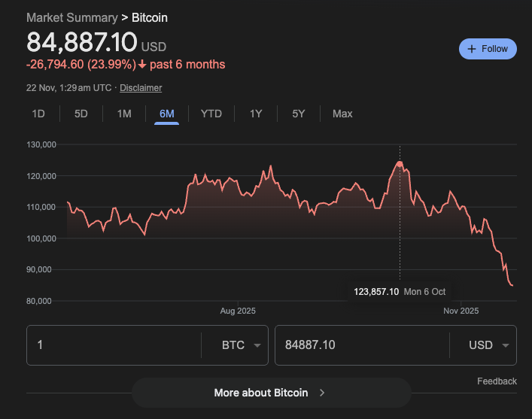Click the red down arrow beside percentage change

141,65
